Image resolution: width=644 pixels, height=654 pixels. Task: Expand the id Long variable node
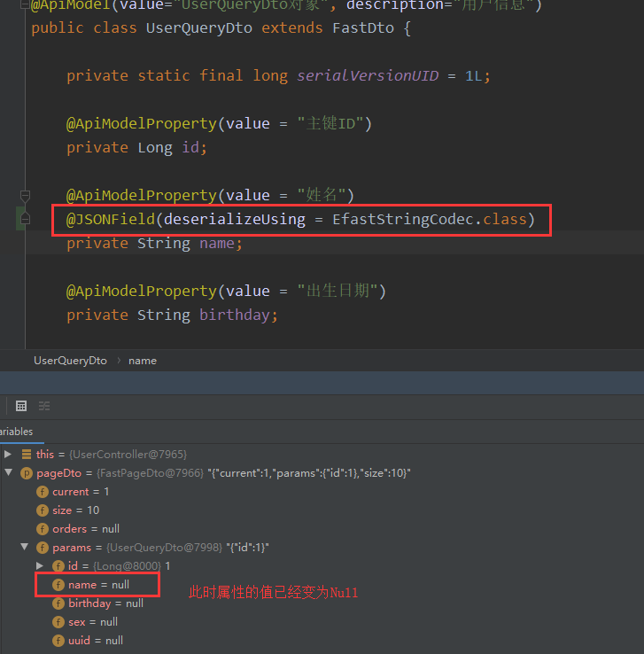tap(40, 565)
